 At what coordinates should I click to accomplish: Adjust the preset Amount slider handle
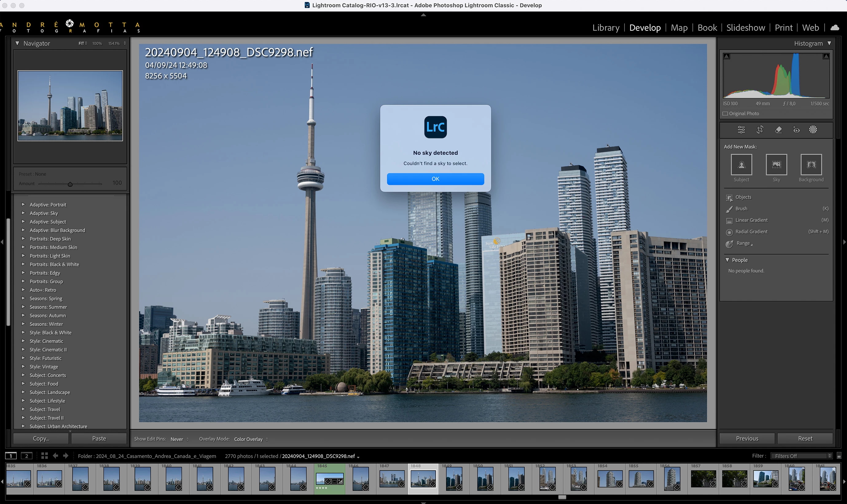click(70, 184)
